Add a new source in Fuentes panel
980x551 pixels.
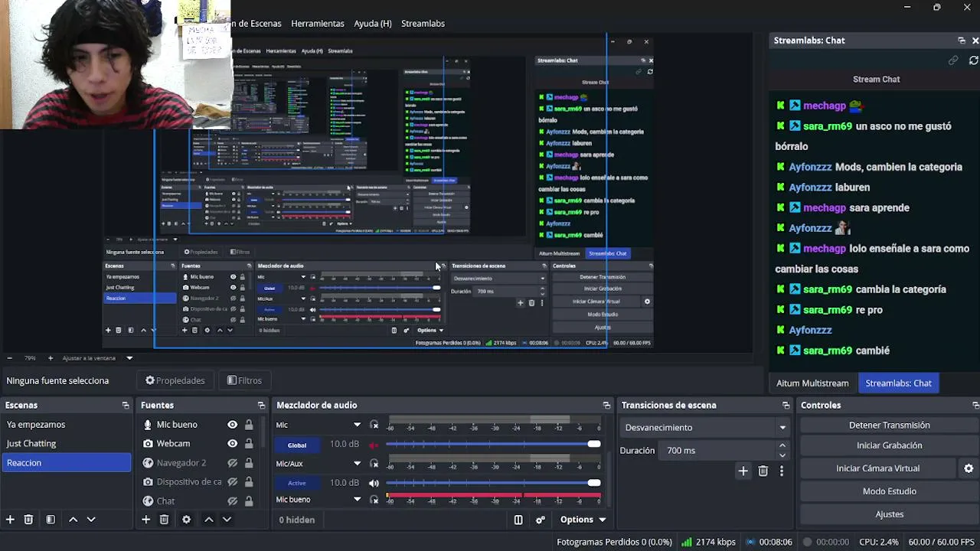145,520
